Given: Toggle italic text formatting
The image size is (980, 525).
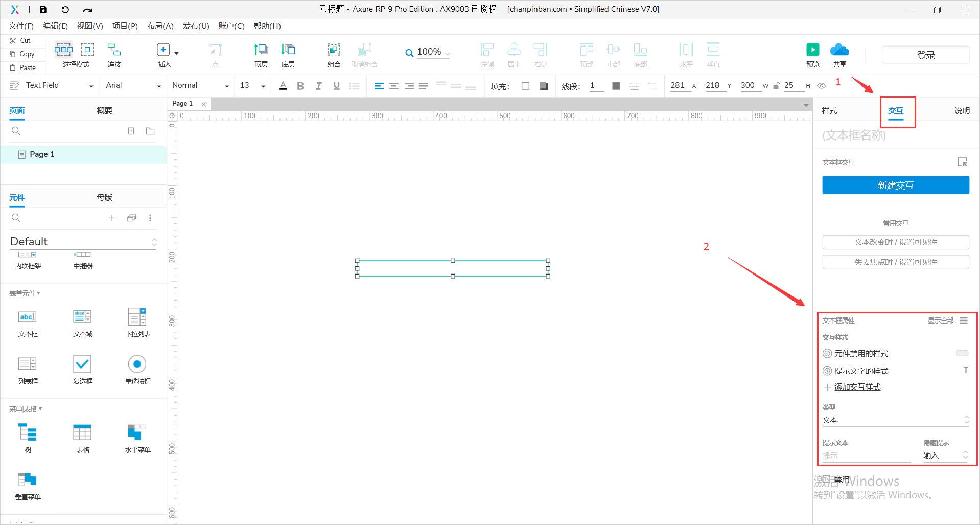Looking at the screenshot, I should (318, 86).
